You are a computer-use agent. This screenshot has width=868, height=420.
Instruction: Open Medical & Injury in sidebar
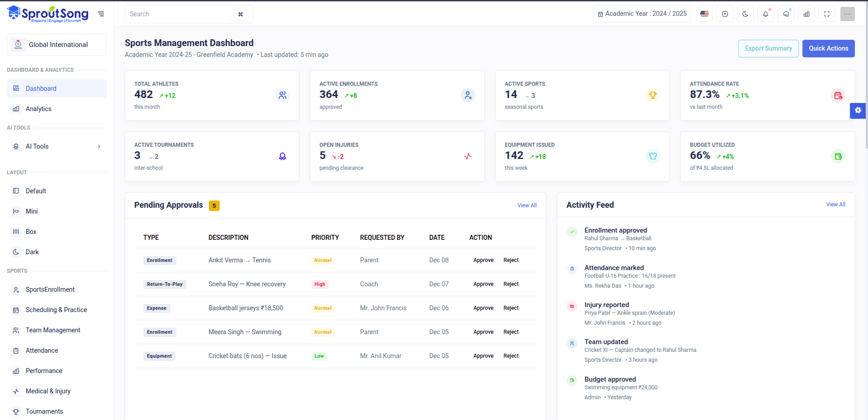(57, 391)
